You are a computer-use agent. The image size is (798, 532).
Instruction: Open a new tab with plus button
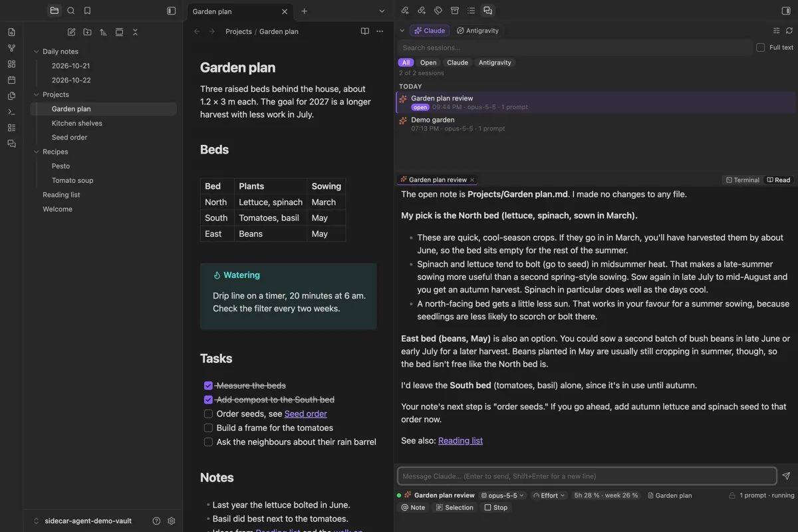304,11
